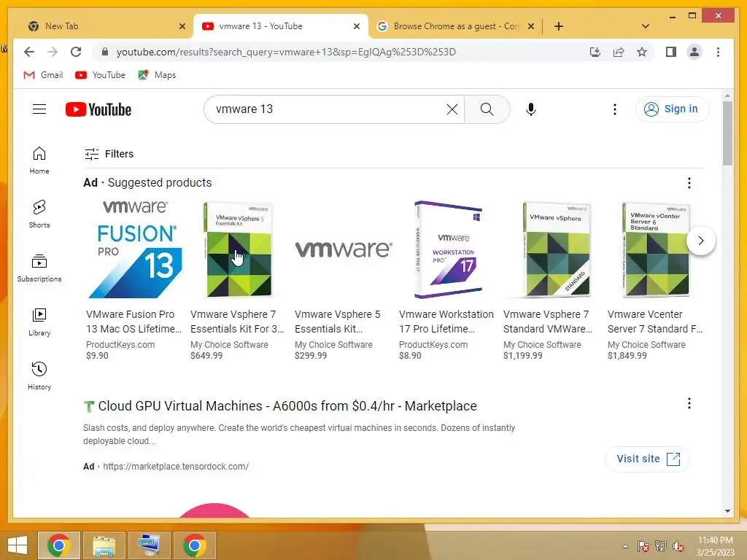Reload the YouTube results page
747x560 pixels.
(76, 52)
